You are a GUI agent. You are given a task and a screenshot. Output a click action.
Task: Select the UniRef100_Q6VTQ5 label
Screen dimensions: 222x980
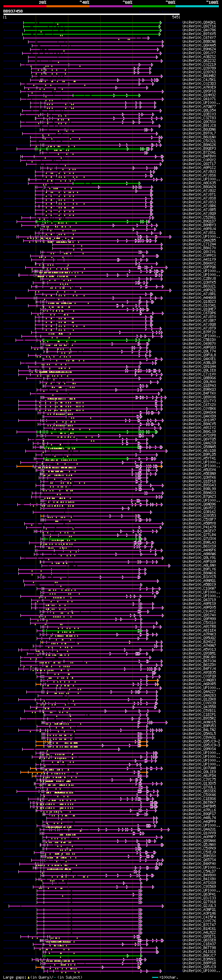coord(199,439)
